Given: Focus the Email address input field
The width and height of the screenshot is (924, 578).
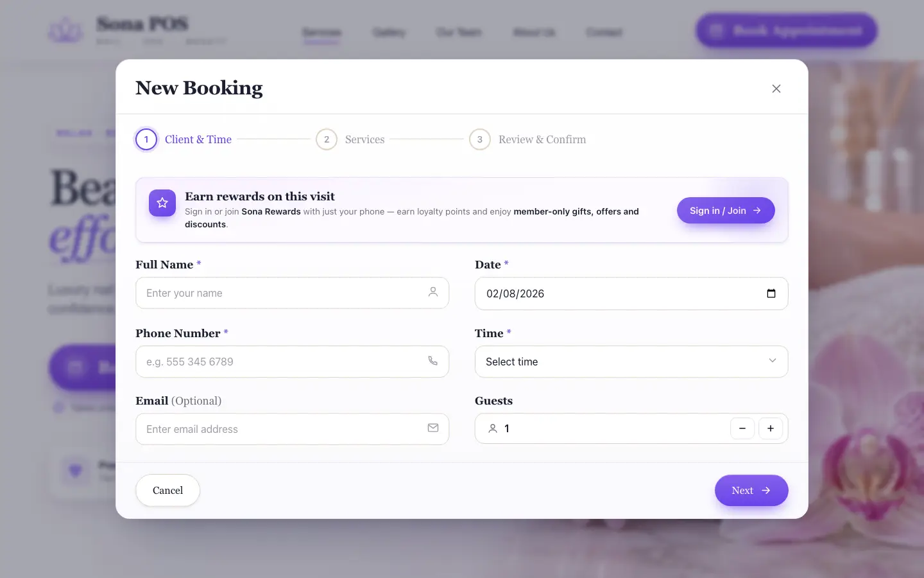Looking at the screenshot, I should pos(292,429).
